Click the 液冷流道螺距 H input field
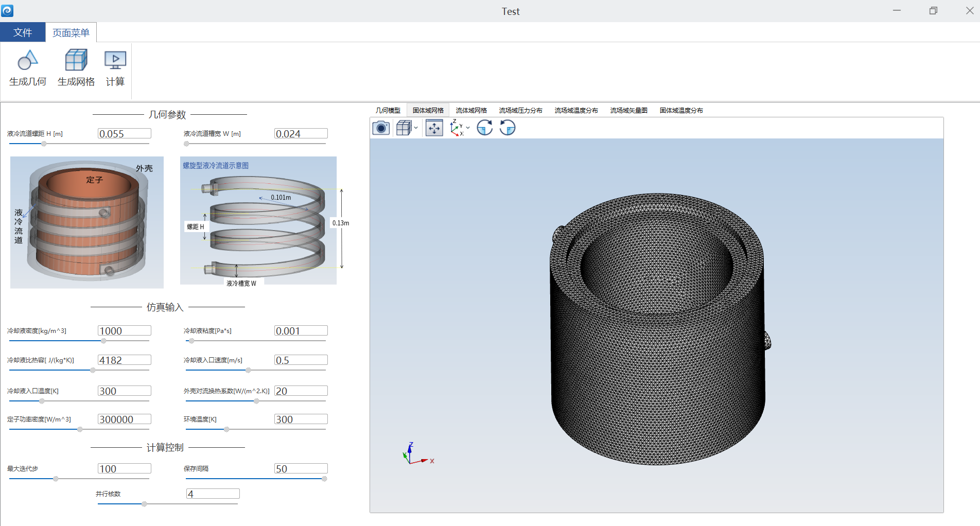This screenshot has width=980, height=526. [125, 134]
